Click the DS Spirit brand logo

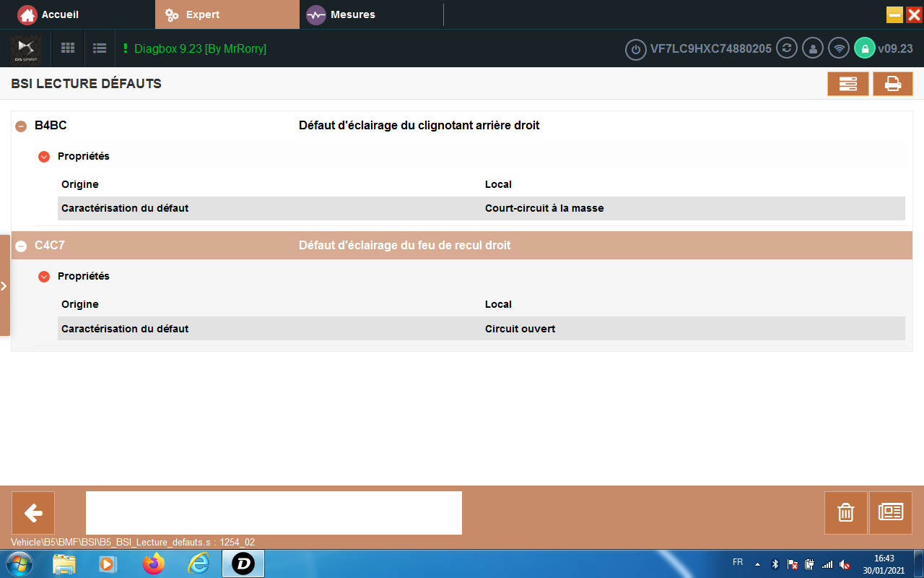coord(26,48)
